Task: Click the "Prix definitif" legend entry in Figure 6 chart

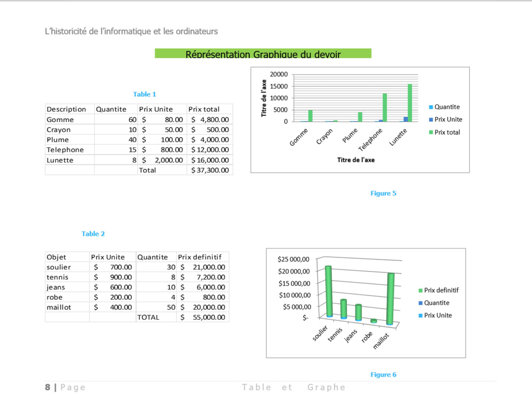Action: [x=438, y=290]
